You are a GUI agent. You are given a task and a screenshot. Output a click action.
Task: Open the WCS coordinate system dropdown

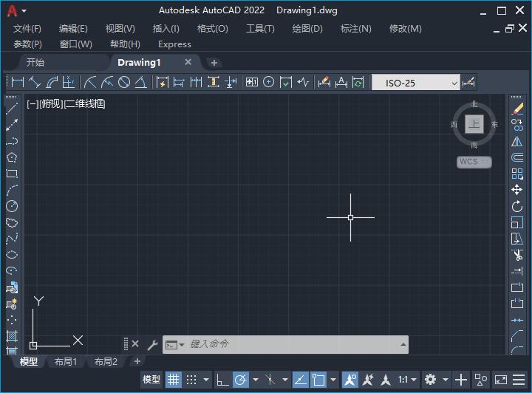(474, 162)
